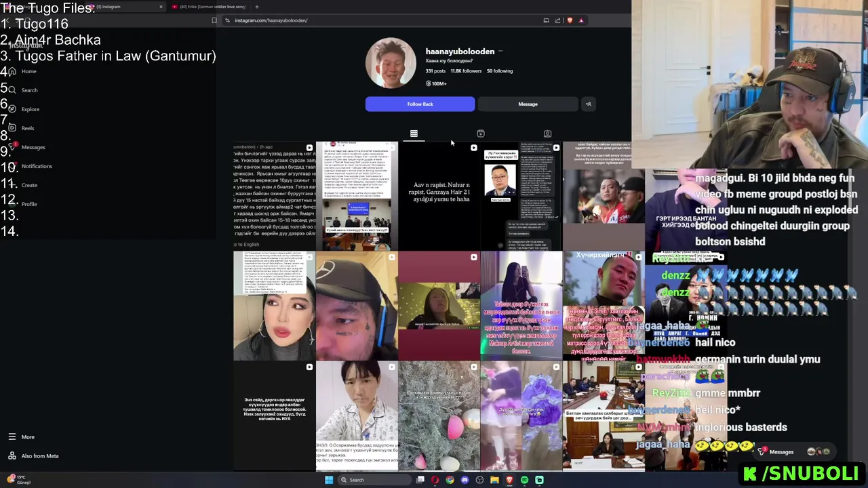Screen dimensions: 868x488
Task: Open post of woman with red lips
Action: pos(274,306)
